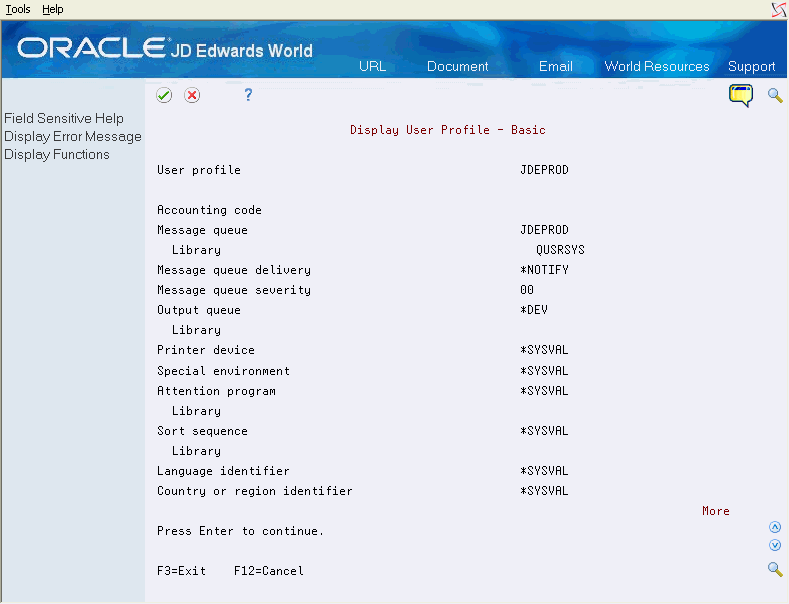This screenshot has width=789, height=604.
Task: Click the Oracle JD Edwards World logo
Action: point(165,49)
